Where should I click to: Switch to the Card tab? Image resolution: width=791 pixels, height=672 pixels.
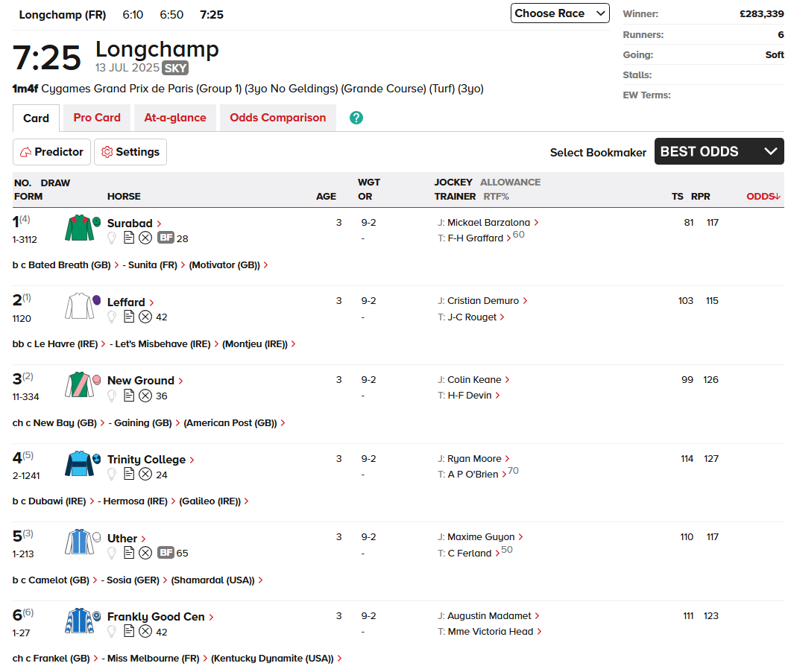point(37,118)
